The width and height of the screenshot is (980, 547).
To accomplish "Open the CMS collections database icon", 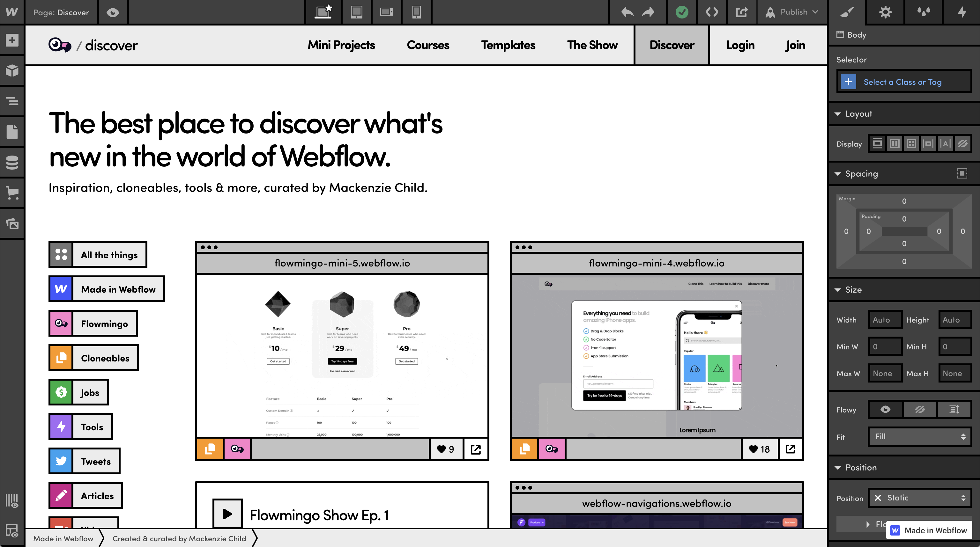I will [12, 162].
